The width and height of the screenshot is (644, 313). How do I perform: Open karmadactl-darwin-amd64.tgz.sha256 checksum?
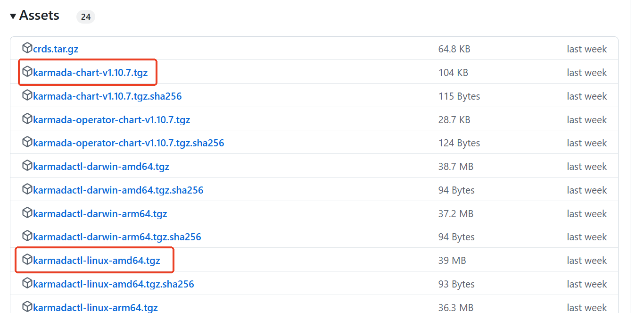118,190
